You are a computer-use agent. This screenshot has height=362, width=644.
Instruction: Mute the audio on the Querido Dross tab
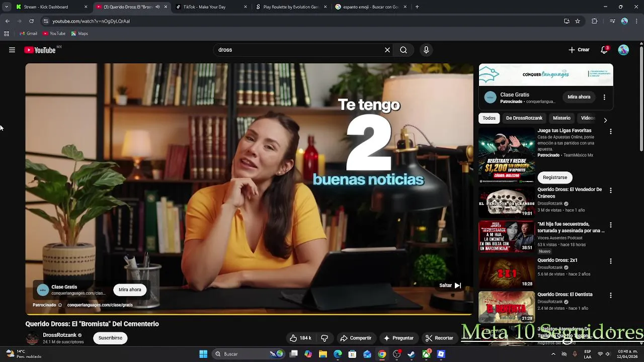point(157,7)
